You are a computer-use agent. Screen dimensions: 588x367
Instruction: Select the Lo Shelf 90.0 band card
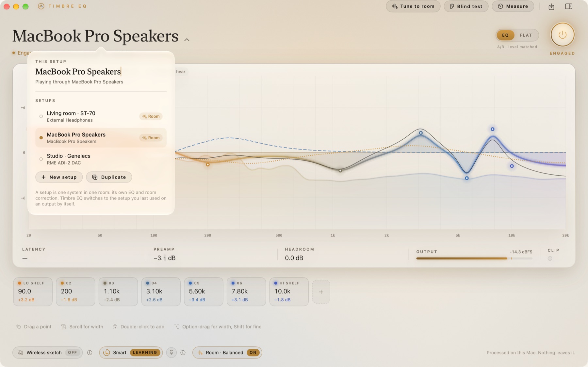click(x=33, y=291)
